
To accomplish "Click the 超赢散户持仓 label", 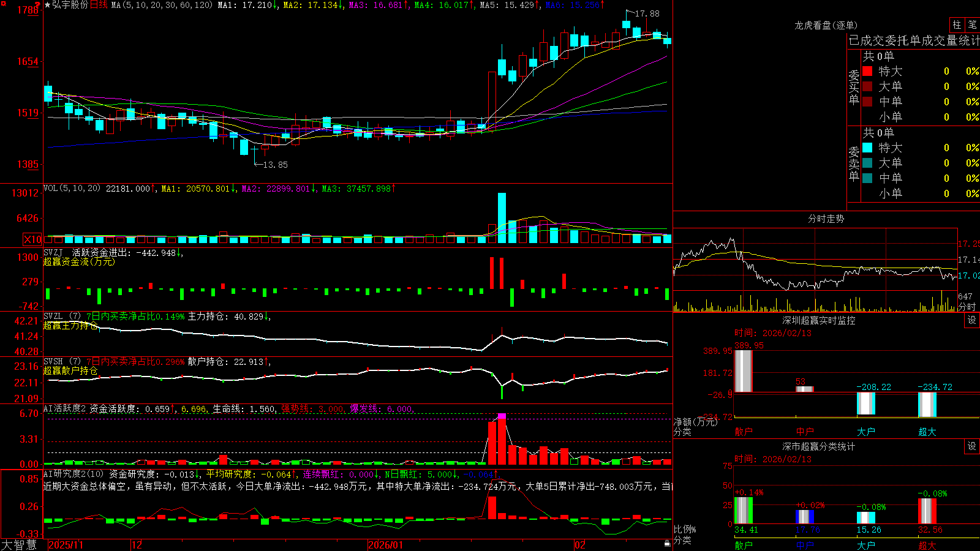I will (x=70, y=371).
